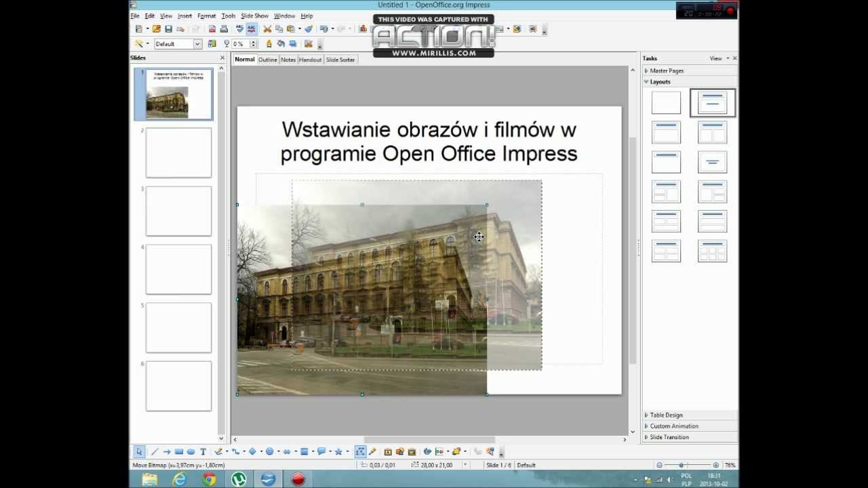The width and height of the screenshot is (868, 488).
Task: Click the Rotate tool icon
Action: tap(427, 451)
